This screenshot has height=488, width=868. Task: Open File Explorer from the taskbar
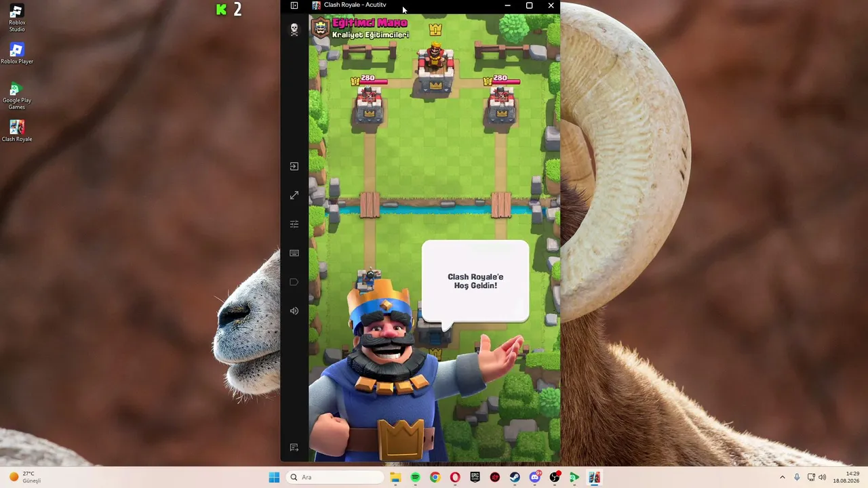tap(395, 477)
